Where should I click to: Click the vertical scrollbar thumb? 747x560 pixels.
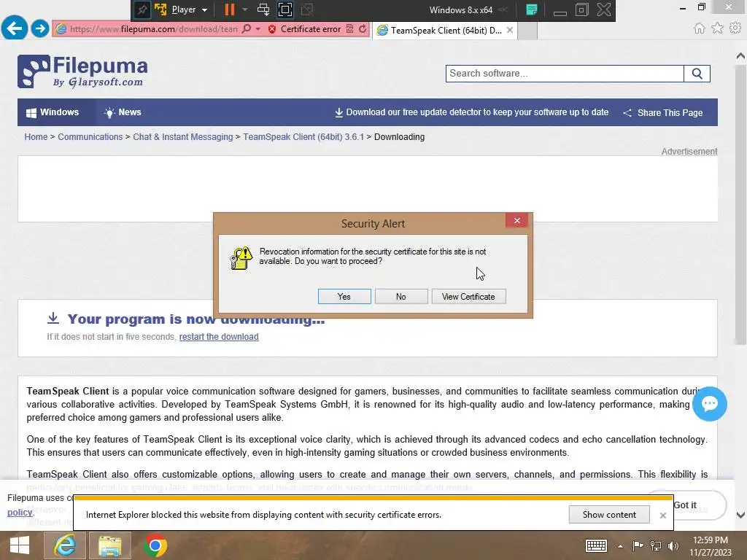click(x=740, y=205)
